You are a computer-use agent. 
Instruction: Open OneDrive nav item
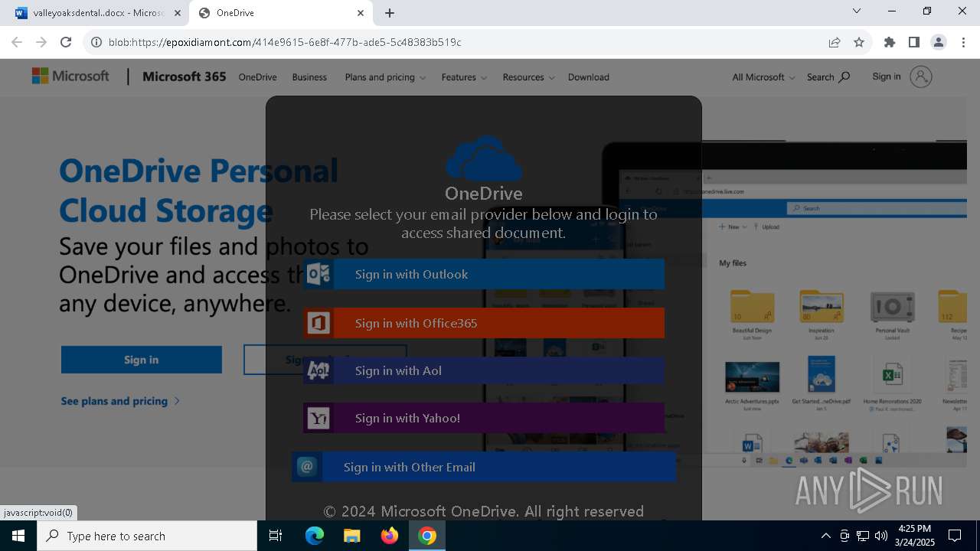[257, 77]
